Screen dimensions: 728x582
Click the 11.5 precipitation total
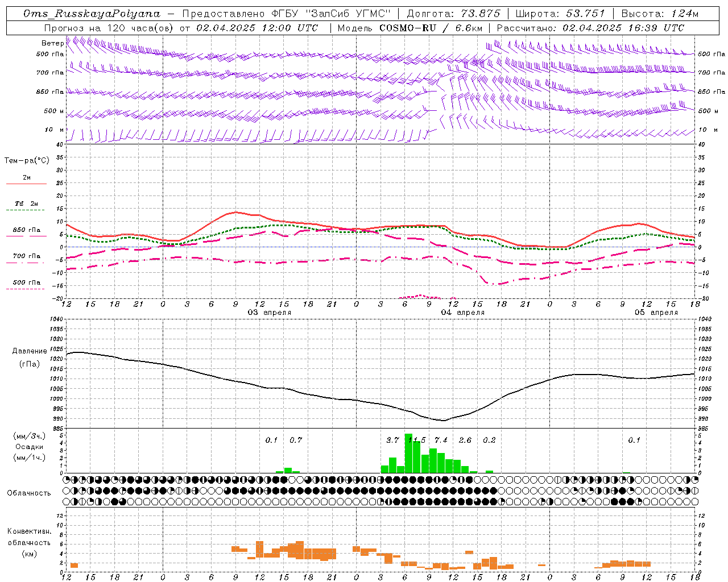click(417, 440)
